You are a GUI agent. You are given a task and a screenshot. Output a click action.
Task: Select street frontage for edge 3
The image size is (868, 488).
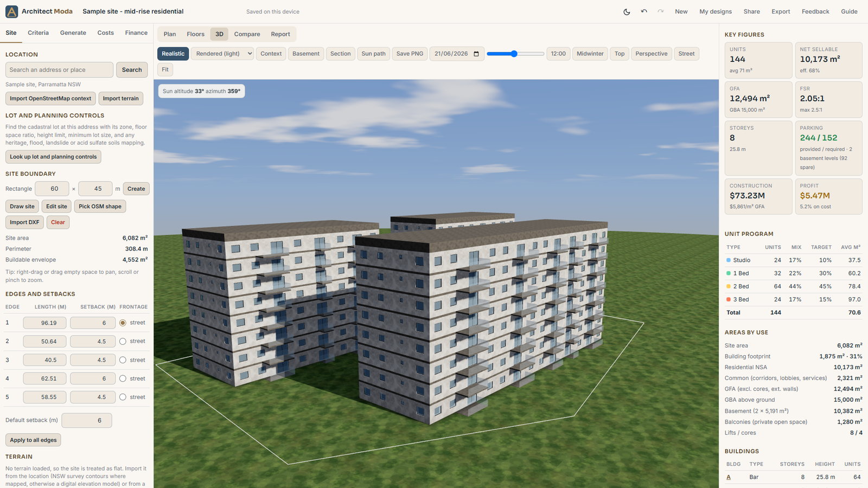[x=123, y=360]
